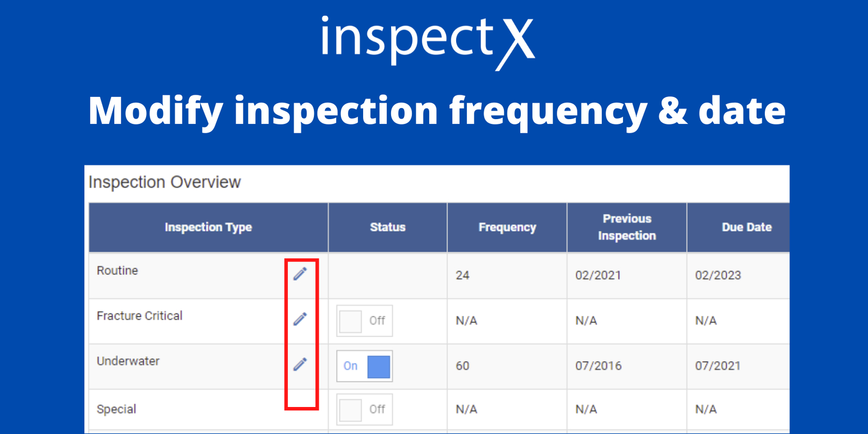Click Routine previous inspection 02/2021
The image size is (868, 434).
598,275
